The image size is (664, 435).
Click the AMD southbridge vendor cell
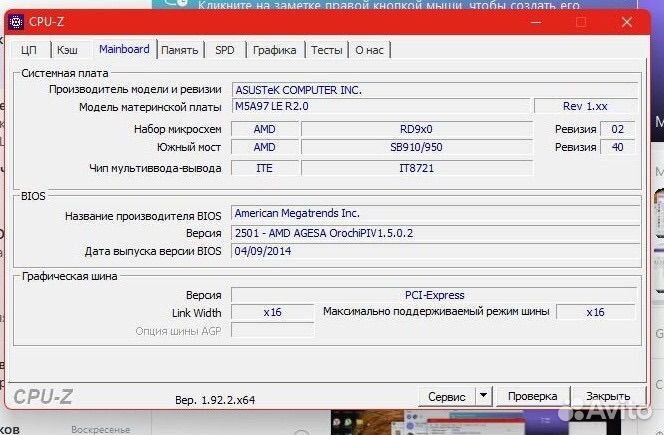pyautogui.click(x=265, y=147)
